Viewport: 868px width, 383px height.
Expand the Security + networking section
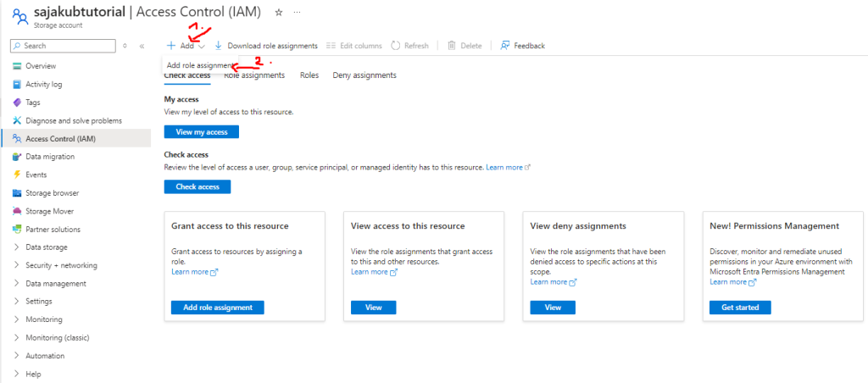[17, 266]
